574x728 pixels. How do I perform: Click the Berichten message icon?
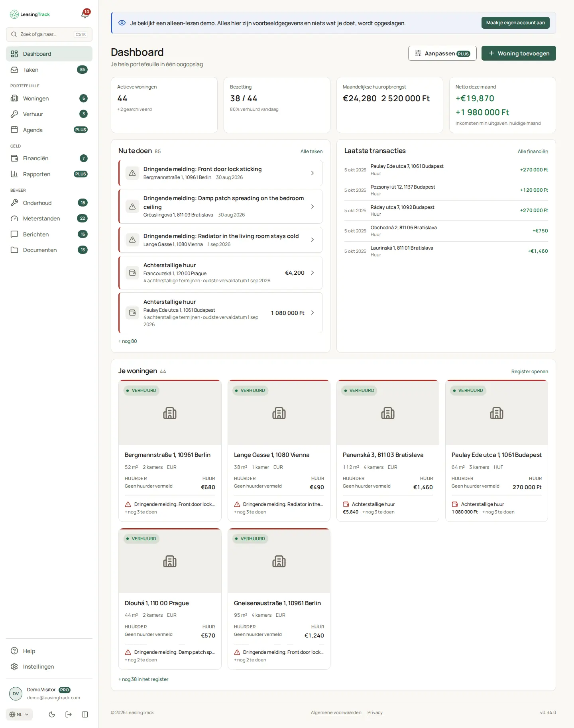coord(14,234)
